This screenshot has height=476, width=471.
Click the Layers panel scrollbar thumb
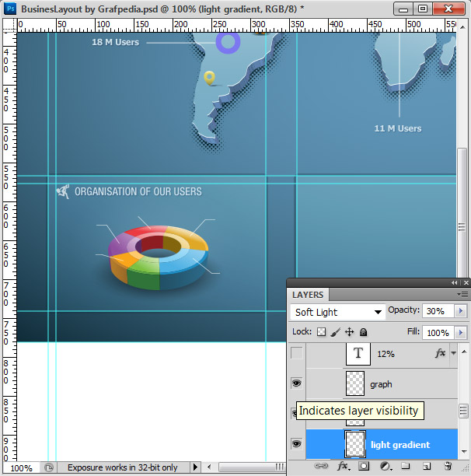click(464, 411)
